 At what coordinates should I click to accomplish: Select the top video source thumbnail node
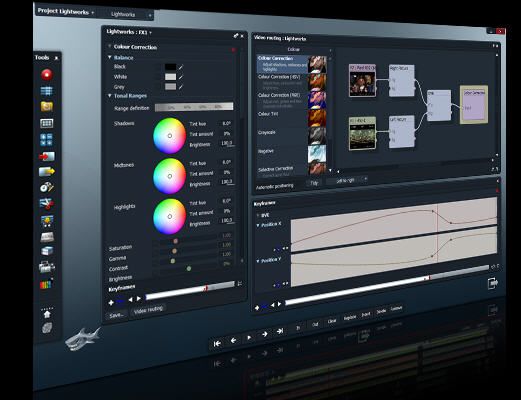[362, 81]
